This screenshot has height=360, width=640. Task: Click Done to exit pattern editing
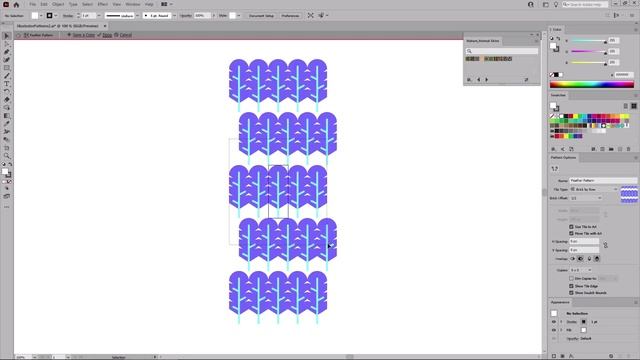tap(107, 35)
